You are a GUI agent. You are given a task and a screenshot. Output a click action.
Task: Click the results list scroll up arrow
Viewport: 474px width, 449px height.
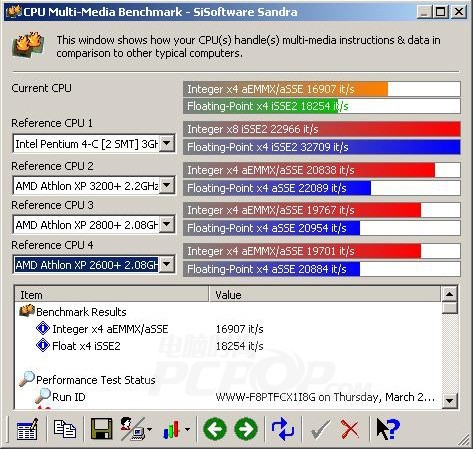tap(449, 294)
